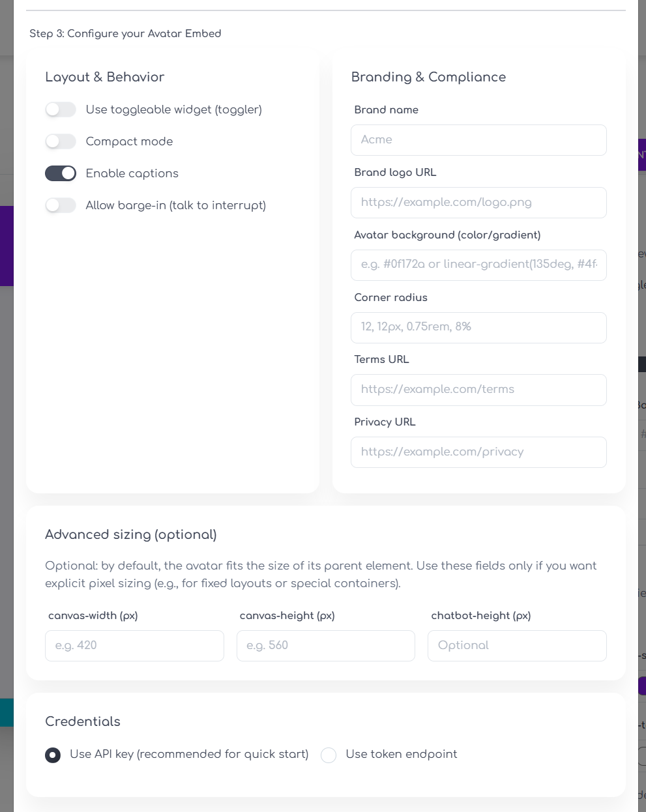The image size is (646, 812).
Task: Click the canvas-width (px) input
Action: 134,646
